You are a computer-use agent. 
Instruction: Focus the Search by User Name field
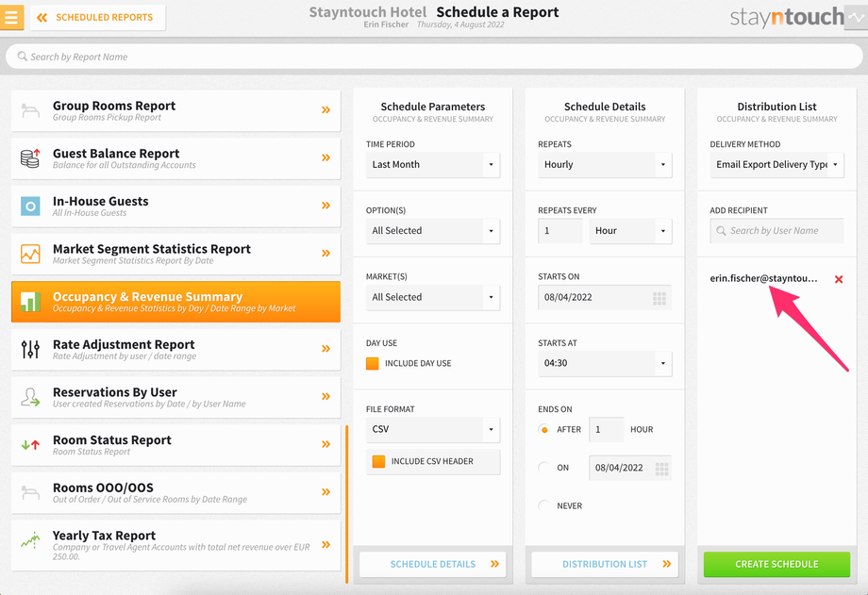point(777,231)
